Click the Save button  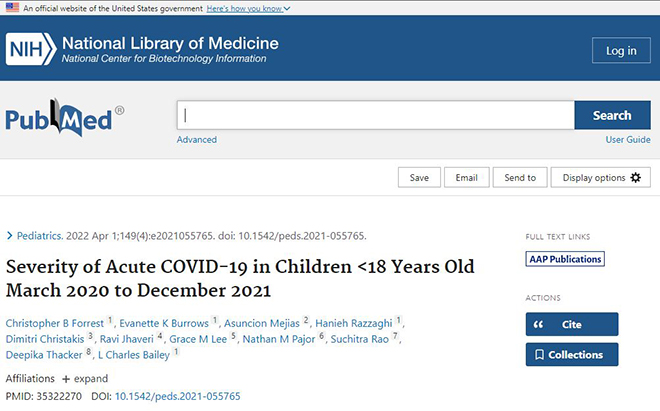tap(419, 178)
